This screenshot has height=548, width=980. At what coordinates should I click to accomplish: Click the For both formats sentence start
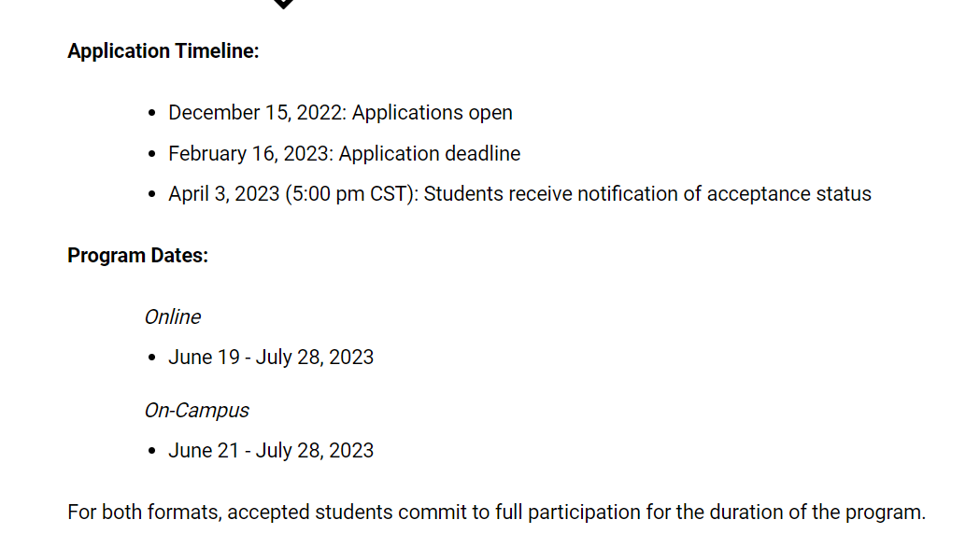tap(145, 513)
